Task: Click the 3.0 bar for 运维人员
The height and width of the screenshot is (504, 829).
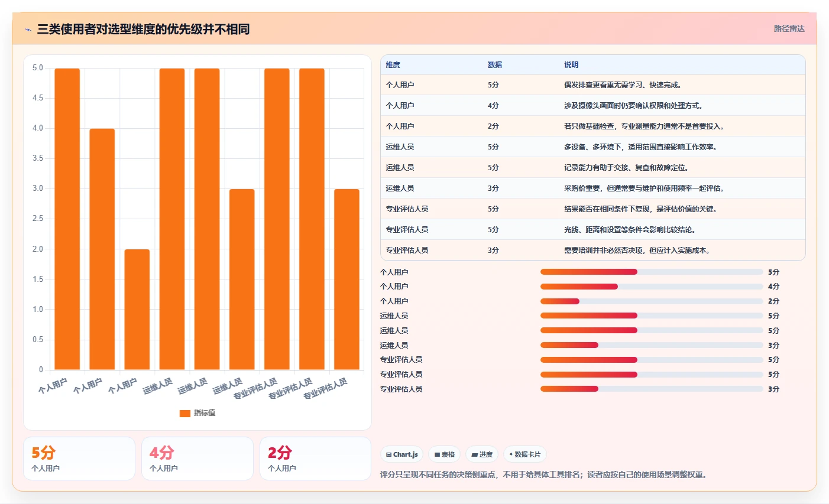Action: pos(242,279)
